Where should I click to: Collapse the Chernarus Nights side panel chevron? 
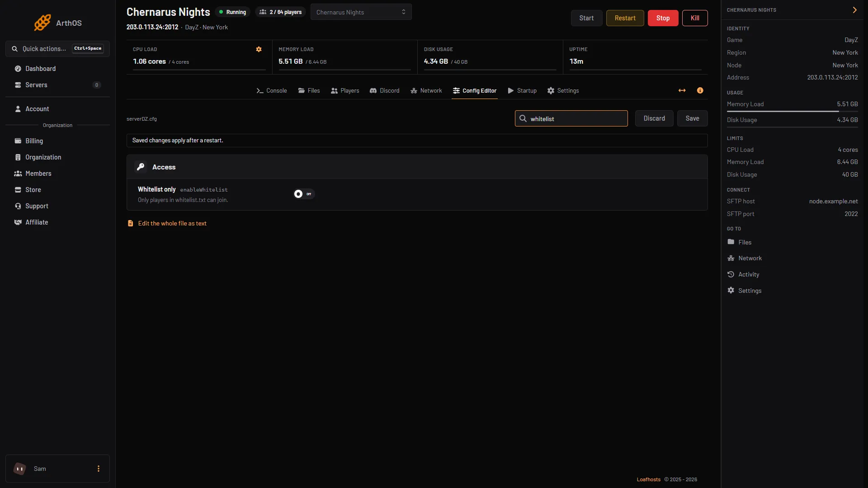[x=854, y=10]
